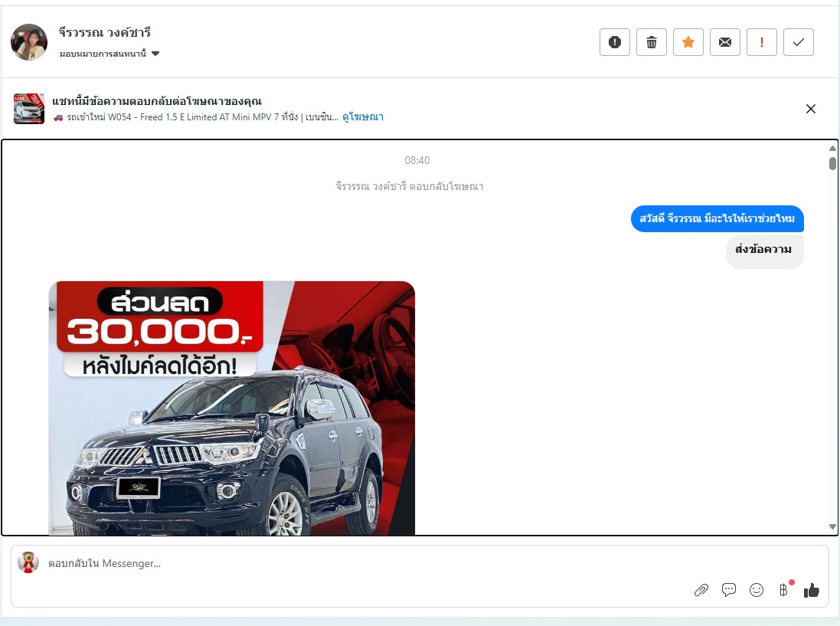840x626 pixels.
Task: Click customer name จีรวรรณ วงค์ชารี
Action: [105, 32]
